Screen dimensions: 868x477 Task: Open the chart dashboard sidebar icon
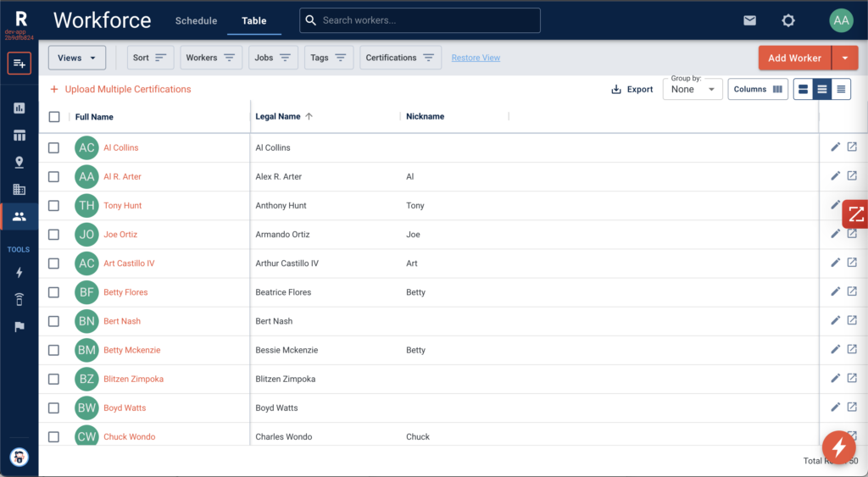point(19,108)
